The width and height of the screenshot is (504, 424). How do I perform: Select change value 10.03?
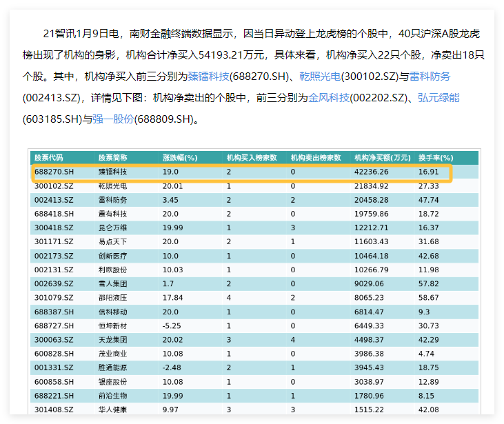[172, 270]
